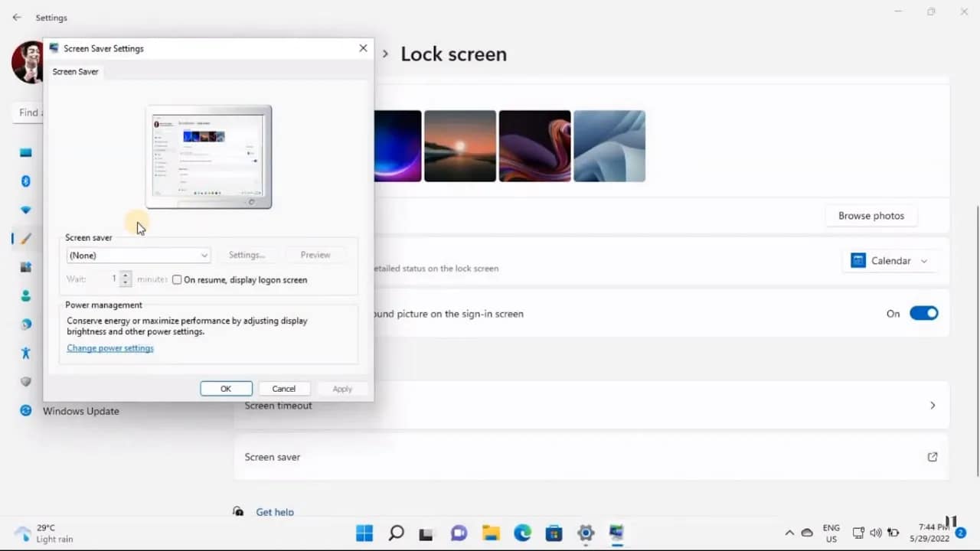Open Apps settings in sidebar
Image resolution: width=980 pixels, height=551 pixels.
tap(25, 266)
